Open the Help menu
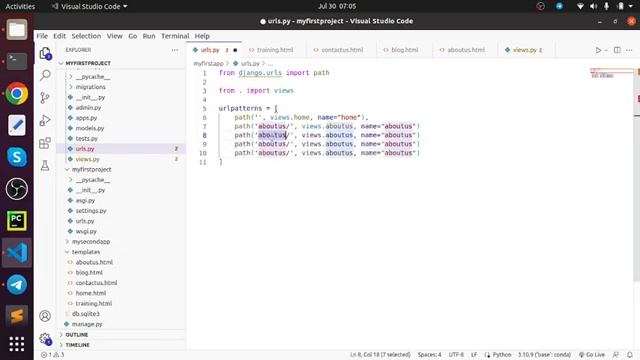640x360 pixels. click(x=202, y=36)
